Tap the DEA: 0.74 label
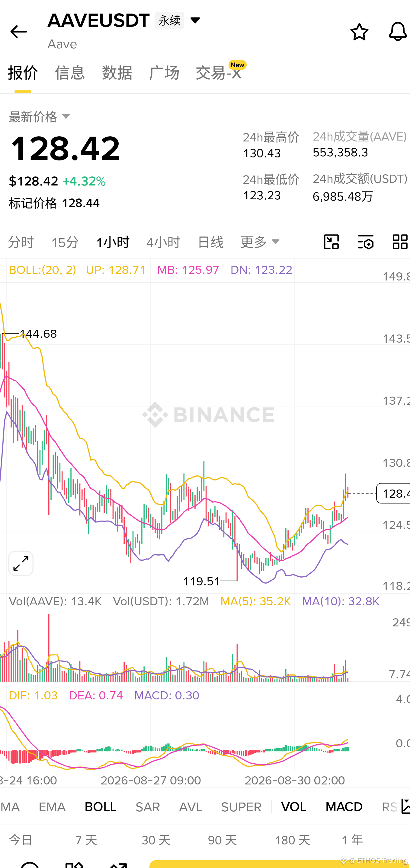Viewport: 410px width, 868px height. 96,695
